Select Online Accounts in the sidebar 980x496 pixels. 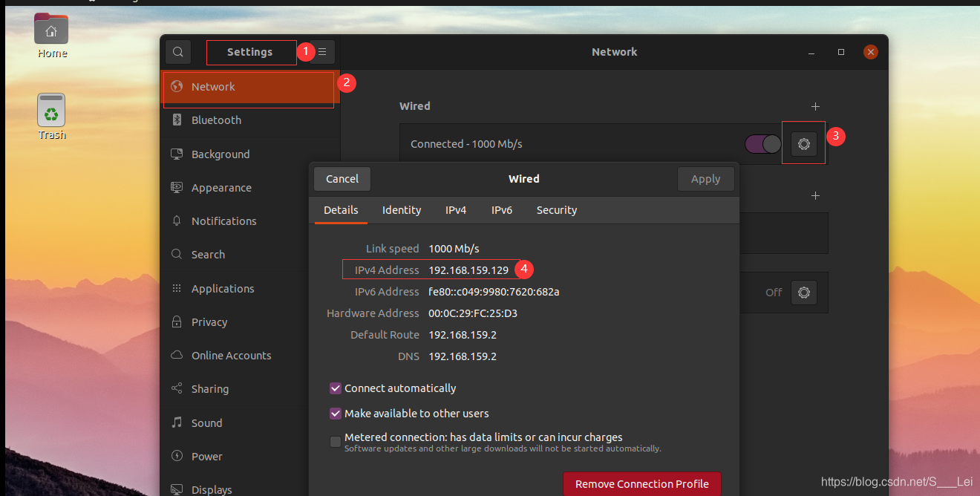tap(235, 355)
